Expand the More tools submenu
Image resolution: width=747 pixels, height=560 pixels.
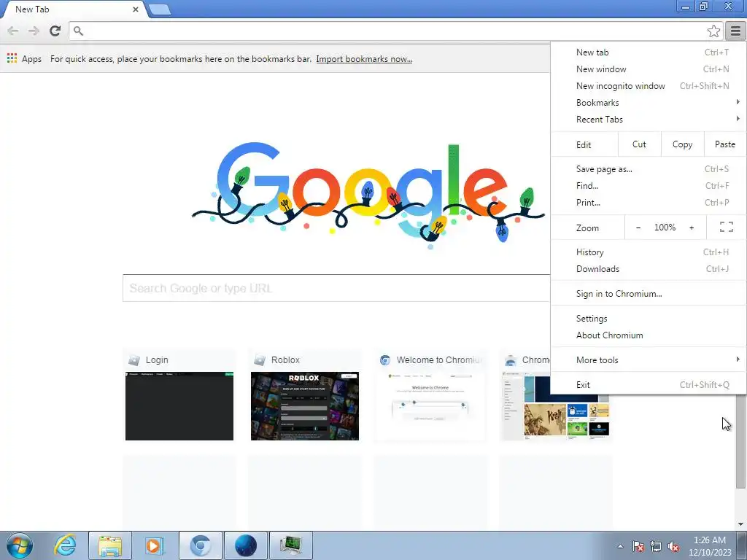pyautogui.click(x=648, y=360)
